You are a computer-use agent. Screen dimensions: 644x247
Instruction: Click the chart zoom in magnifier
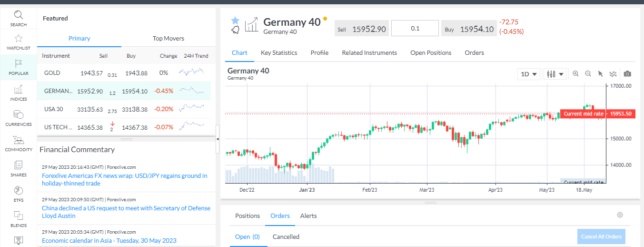[x=576, y=74]
